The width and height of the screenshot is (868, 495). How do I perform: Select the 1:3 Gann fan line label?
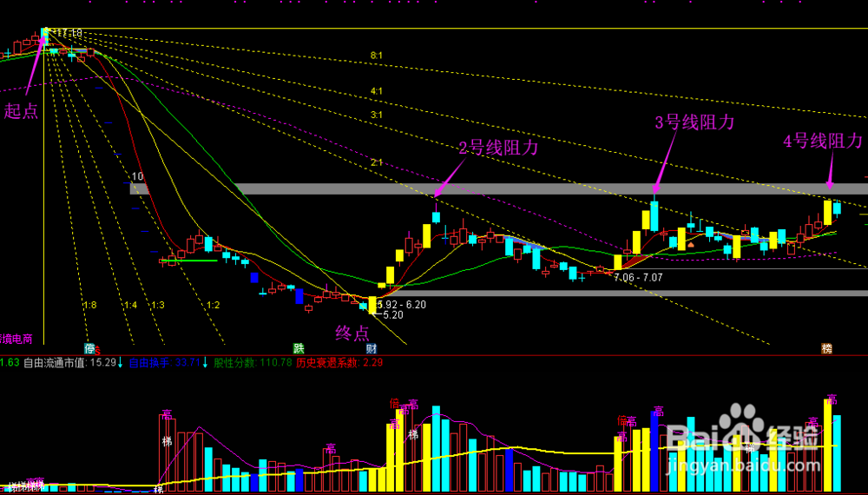158,305
